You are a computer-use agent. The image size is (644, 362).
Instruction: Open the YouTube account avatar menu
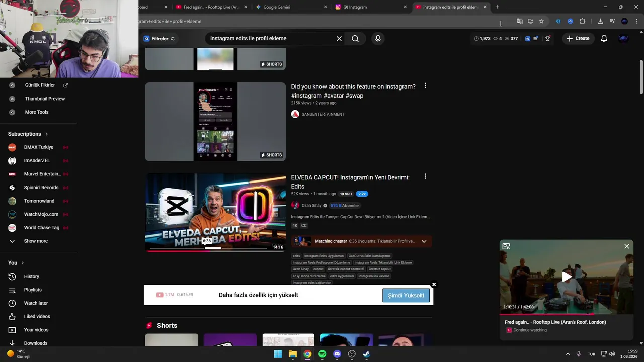coord(623,39)
